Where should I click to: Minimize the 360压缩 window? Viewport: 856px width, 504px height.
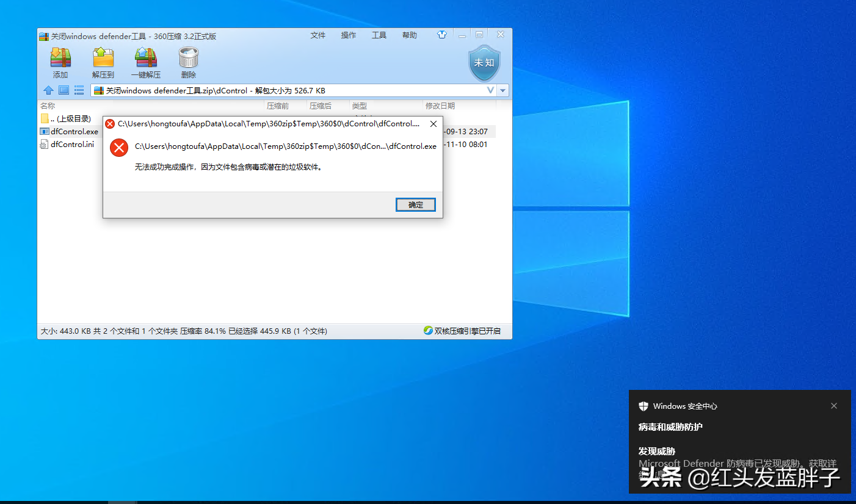click(x=463, y=35)
